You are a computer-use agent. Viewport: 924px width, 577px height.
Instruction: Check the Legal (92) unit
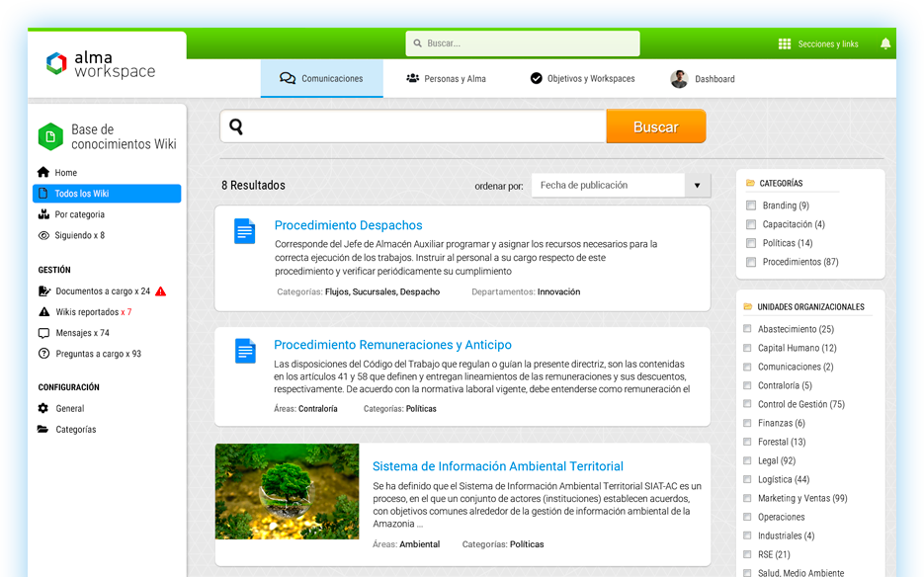click(747, 460)
